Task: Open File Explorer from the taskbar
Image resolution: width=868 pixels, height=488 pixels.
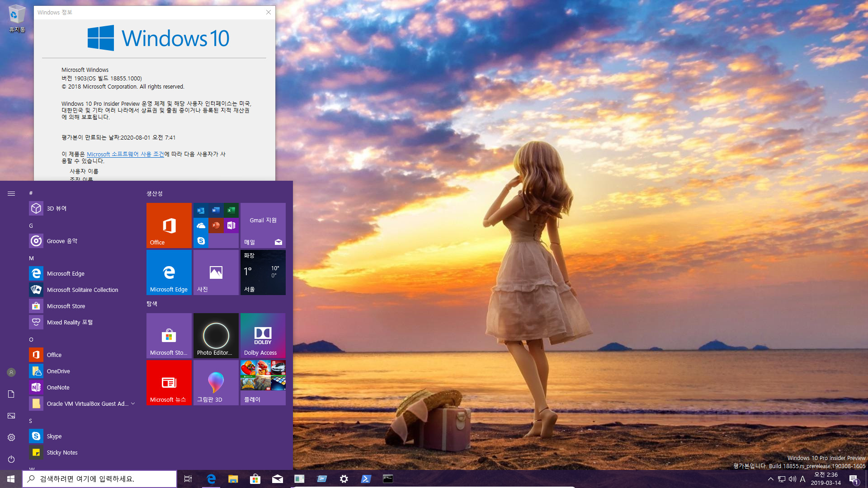Action: pos(233,479)
